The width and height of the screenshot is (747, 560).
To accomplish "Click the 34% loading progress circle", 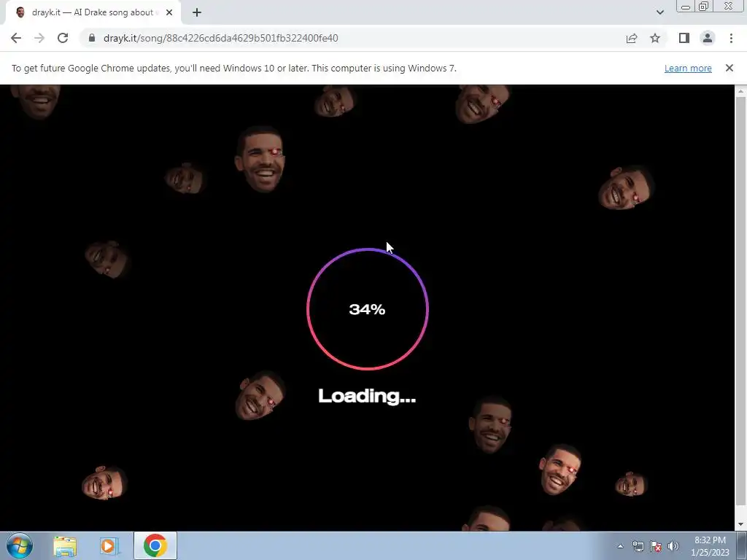I will (x=368, y=309).
